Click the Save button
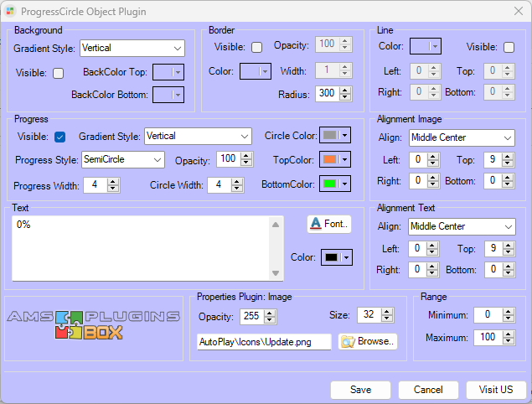The width and height of the screenshot is (532, 404). [x=360, y=390]
